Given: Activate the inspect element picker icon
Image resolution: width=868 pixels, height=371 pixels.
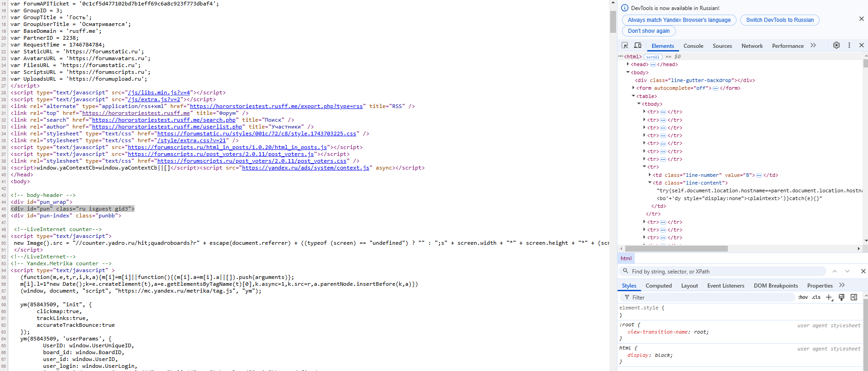Looking at the screenshot, I should 625,46.
